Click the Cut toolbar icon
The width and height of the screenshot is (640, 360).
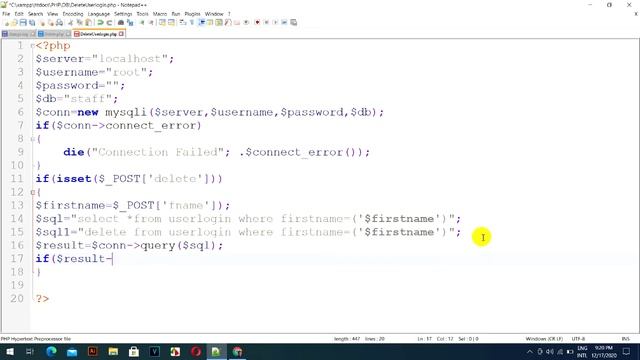71,22
